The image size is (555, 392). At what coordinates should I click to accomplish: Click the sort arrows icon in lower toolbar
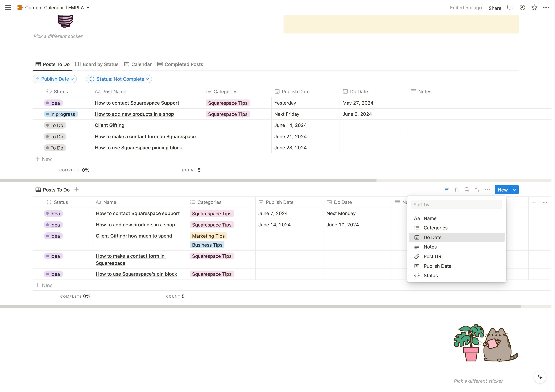[x=457, y=190]
